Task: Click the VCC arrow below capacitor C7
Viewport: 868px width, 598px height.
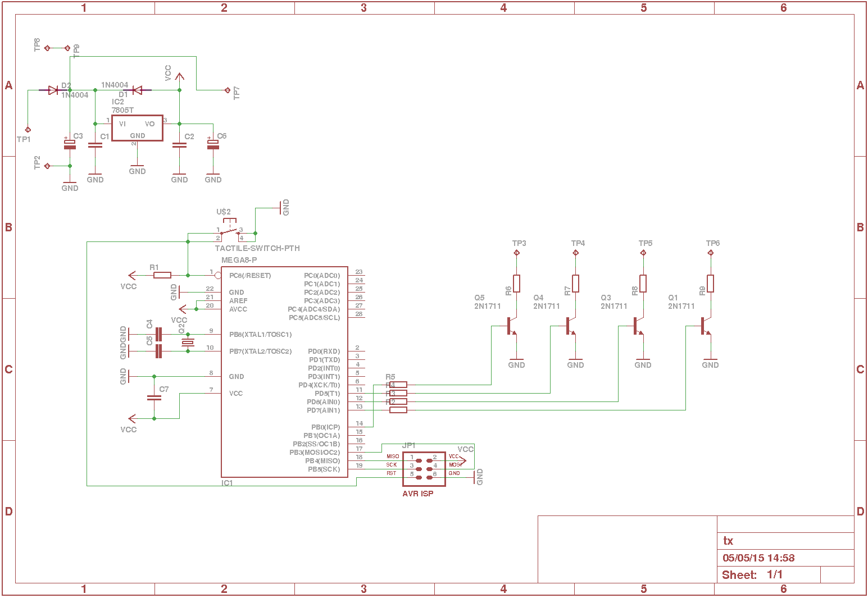Action: click(131, 418)
